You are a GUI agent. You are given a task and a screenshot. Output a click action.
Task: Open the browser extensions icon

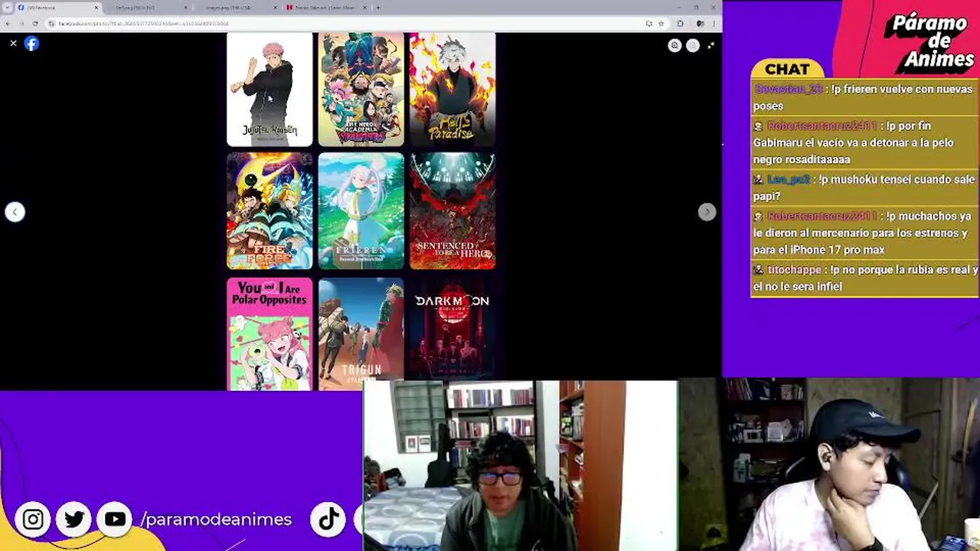click(x=680, y=24)
